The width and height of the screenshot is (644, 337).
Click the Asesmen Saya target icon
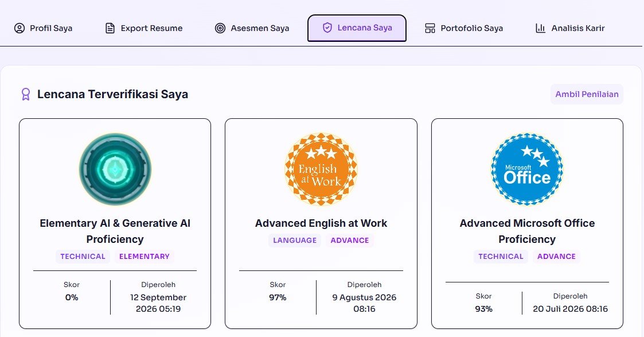220,28
